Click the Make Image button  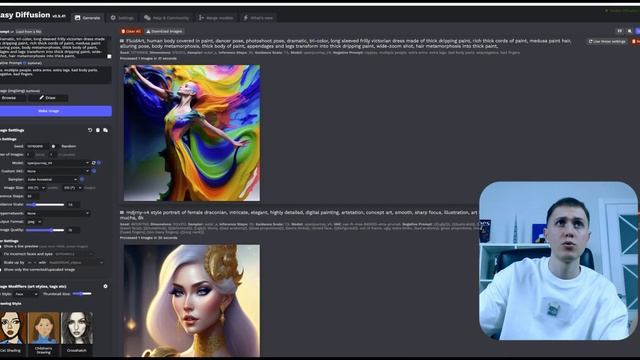[x=56, y=111]
